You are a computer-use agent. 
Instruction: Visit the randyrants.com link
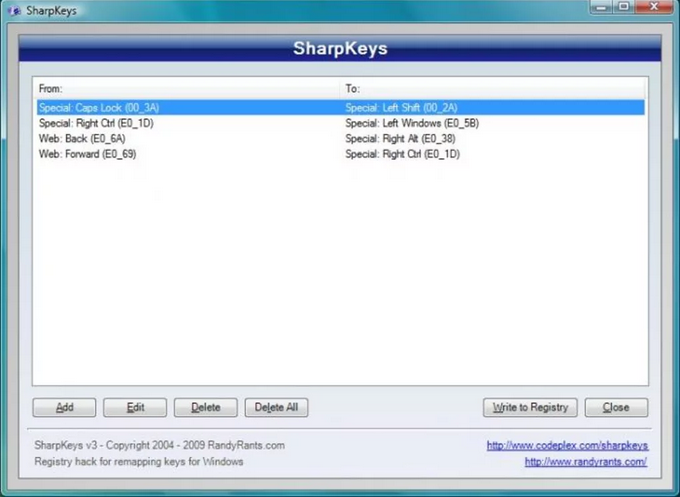(586, 461)
